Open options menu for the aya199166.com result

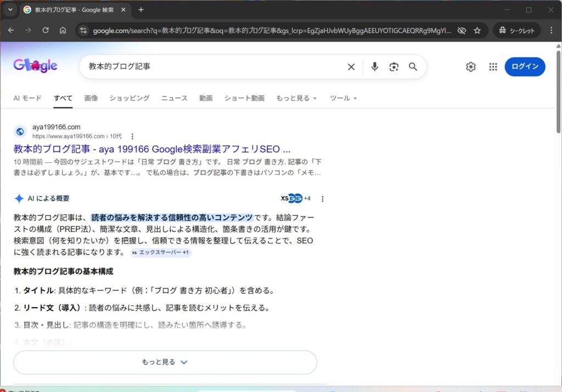pyautogui.click(x=132, y=135)
